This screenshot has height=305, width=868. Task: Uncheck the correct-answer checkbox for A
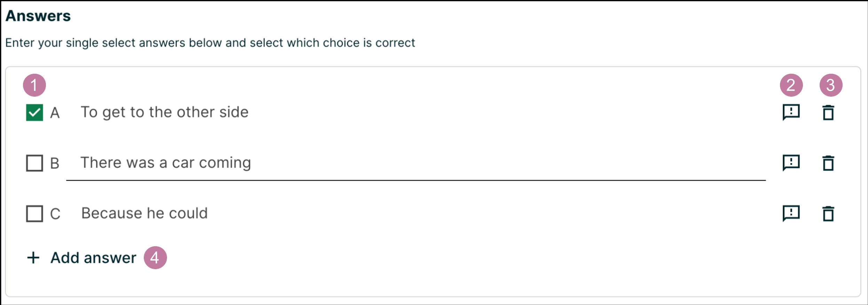pyautogui.click(x=34, y=113)
